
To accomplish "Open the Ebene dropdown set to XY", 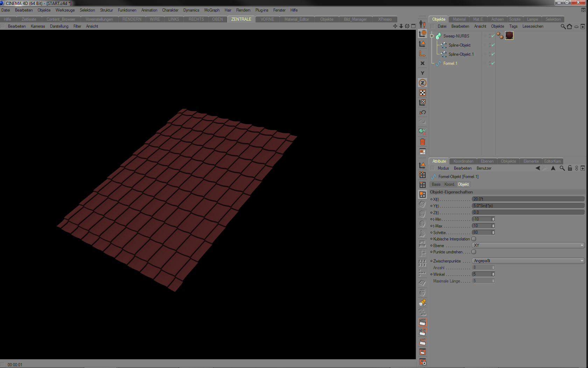I will point(528,245).
